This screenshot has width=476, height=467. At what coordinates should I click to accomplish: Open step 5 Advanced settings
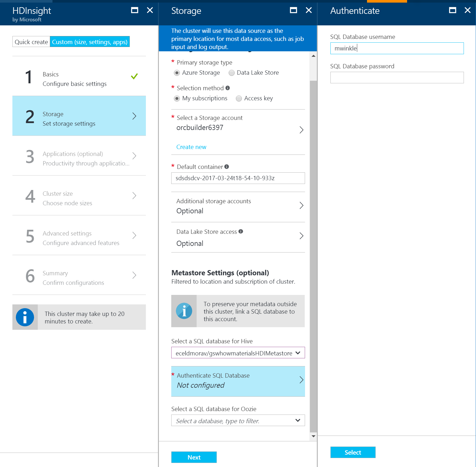(x=79, y=235)
